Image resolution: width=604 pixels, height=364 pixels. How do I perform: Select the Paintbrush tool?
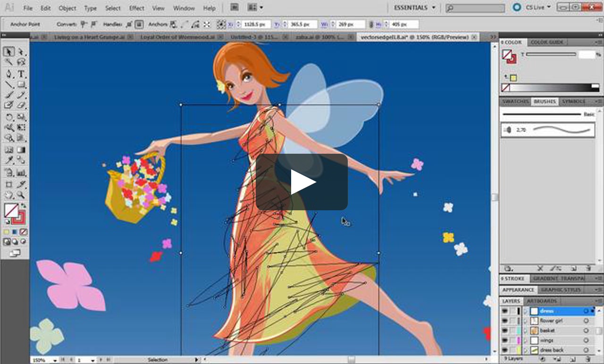click(9, 95)
